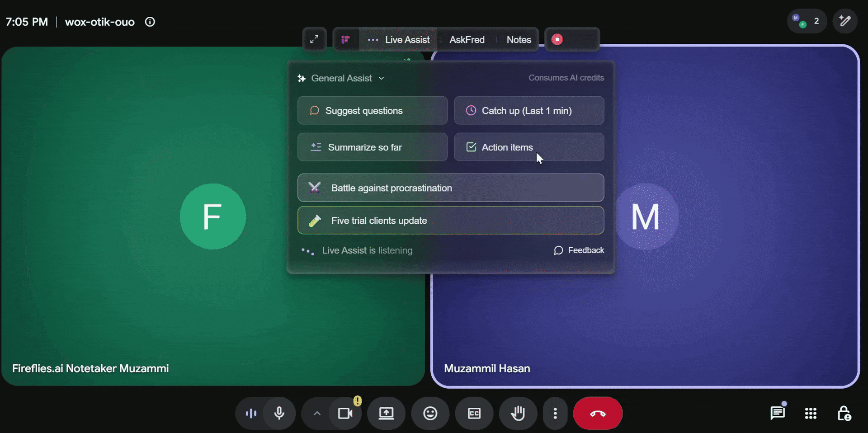Expand the General Assist dropdown
Screen dimensions: 868x433
(x=341, y=78)
